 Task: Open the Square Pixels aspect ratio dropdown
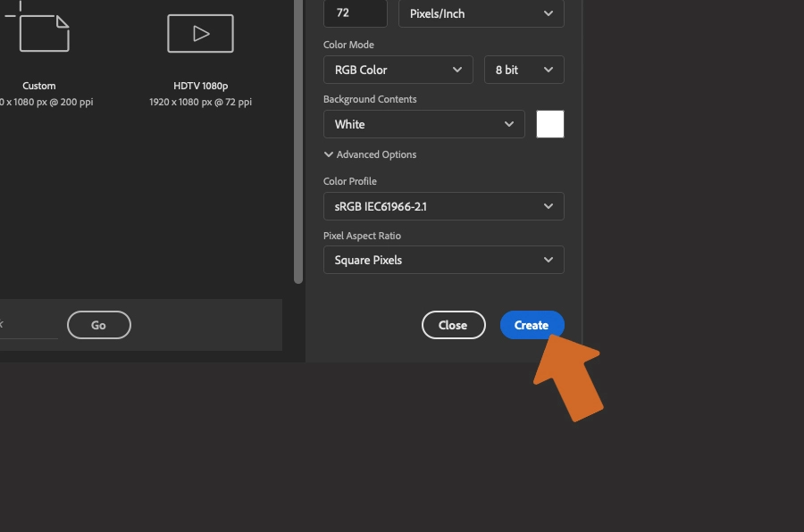click(x=443, y=260)
